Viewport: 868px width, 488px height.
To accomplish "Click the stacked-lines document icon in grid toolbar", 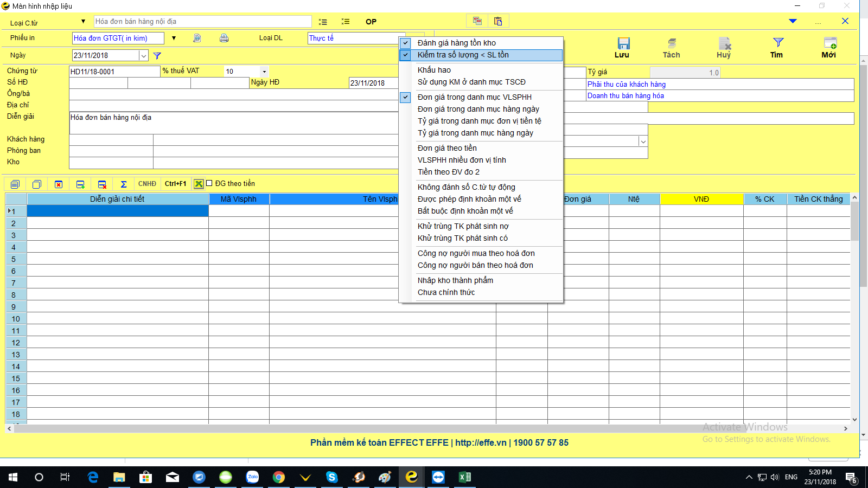I will pyautogui.click(x=15, y=184).
